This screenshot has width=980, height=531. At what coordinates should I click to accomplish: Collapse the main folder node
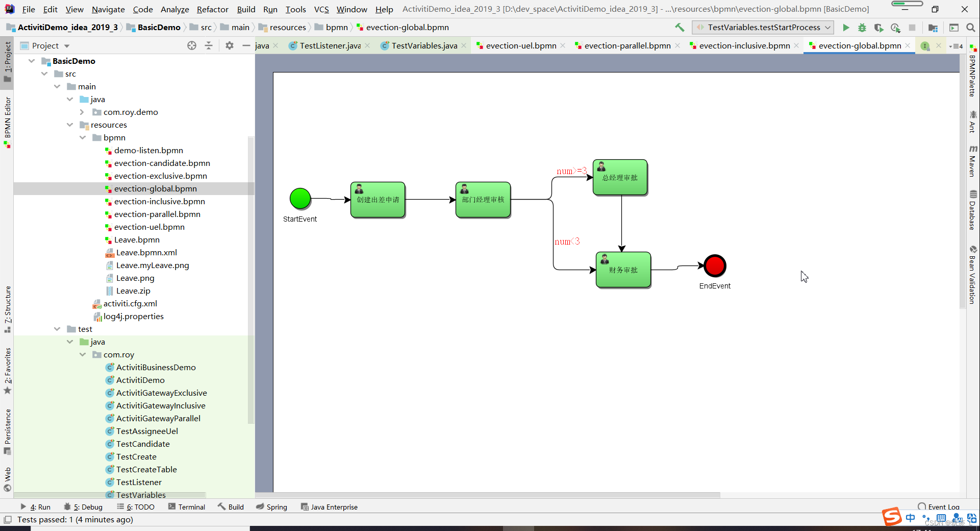click(x=57, y=86)
